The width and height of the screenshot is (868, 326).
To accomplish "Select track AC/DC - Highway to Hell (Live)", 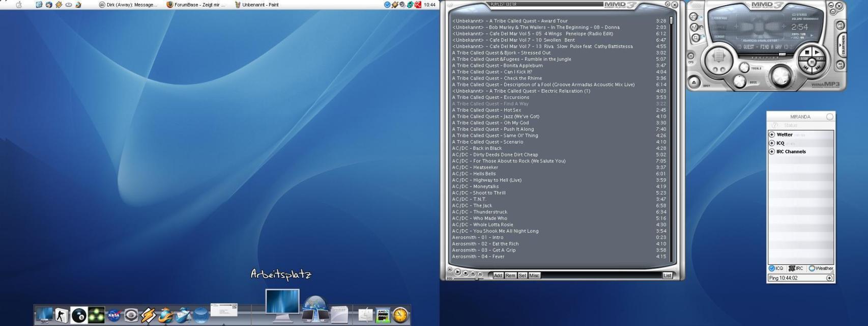I will coord(559,180).
